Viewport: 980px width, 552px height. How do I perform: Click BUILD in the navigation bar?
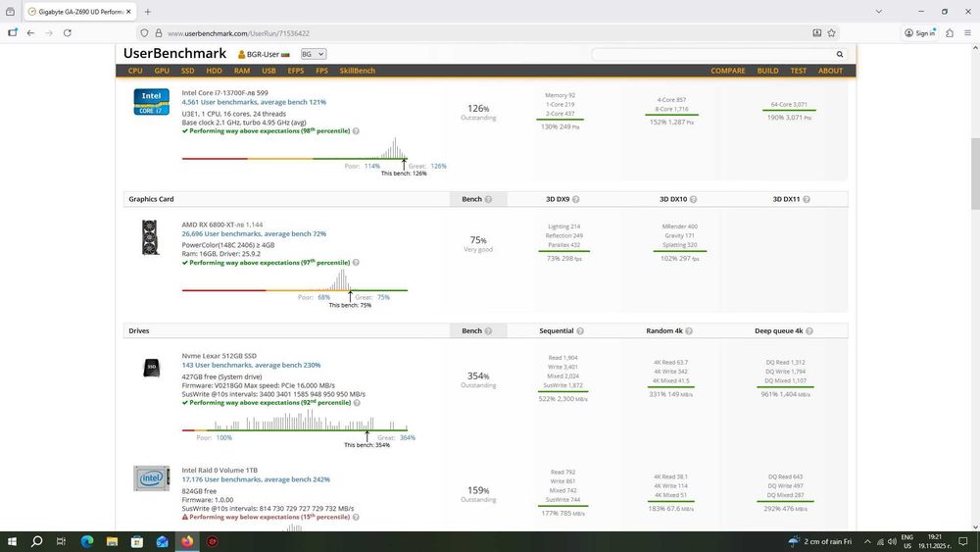click(767, 71)
